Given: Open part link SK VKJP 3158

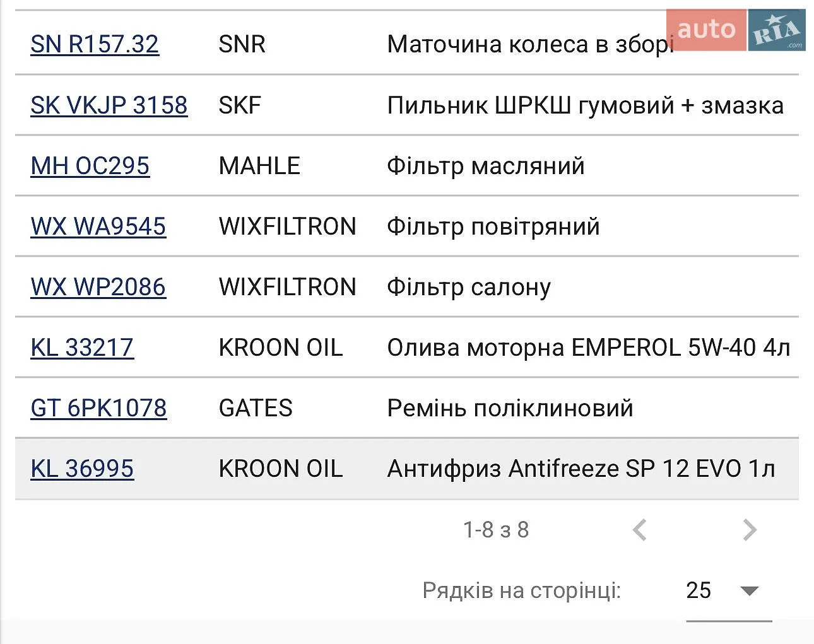Looking at the screenshot, I should (x=109, y=105).
